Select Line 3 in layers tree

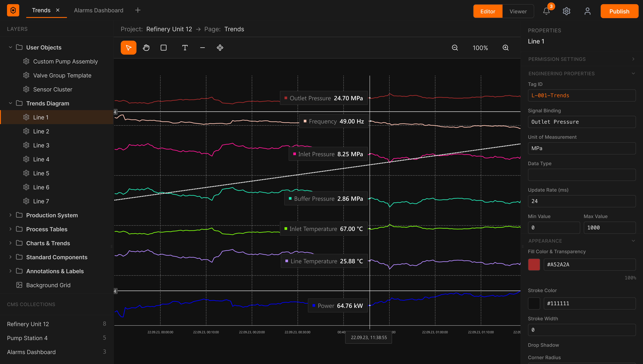point(57,145)
